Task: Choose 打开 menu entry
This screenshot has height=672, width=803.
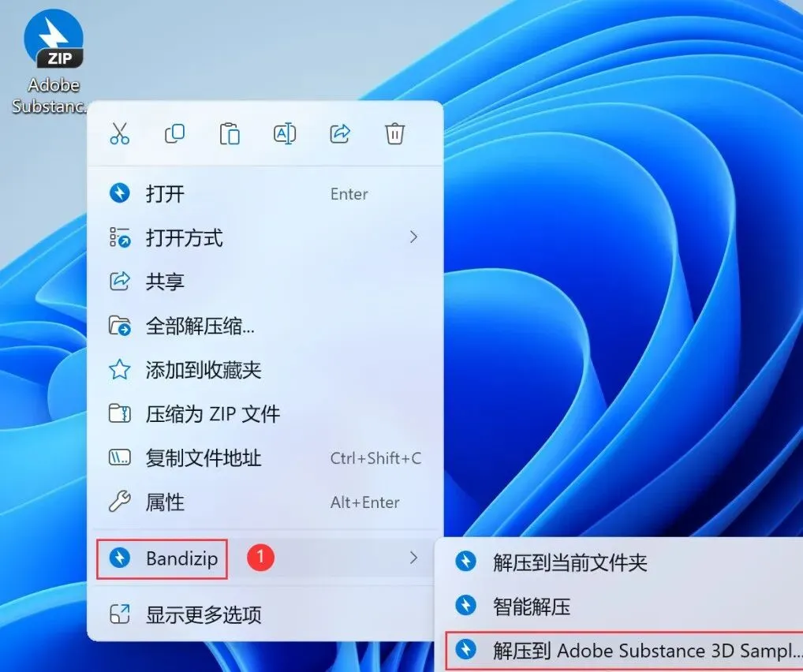Action: coord(265,193)
